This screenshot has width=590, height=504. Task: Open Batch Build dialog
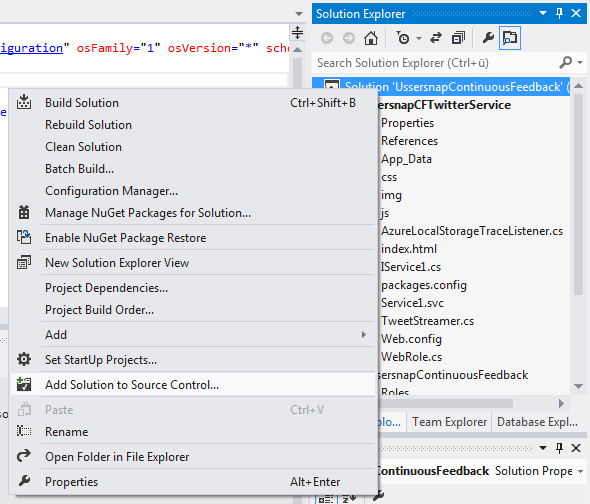click(193, 169)
